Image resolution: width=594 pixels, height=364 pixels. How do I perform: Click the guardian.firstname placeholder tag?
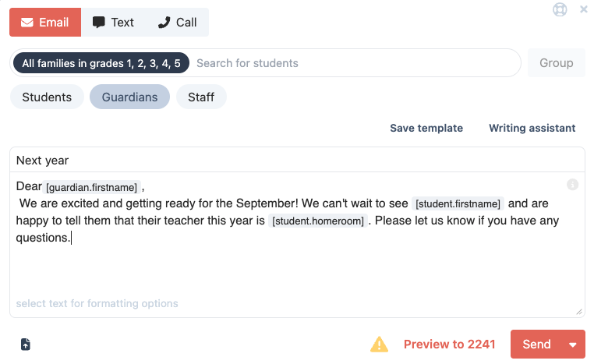pyautogui.click(x=92, y=187)
